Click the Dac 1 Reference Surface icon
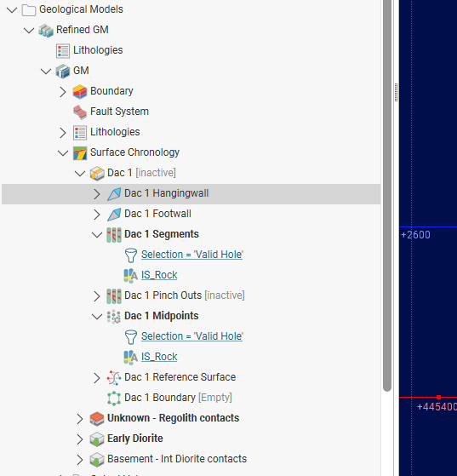Viewport: 457px width, 476px height. pos(114,377)
